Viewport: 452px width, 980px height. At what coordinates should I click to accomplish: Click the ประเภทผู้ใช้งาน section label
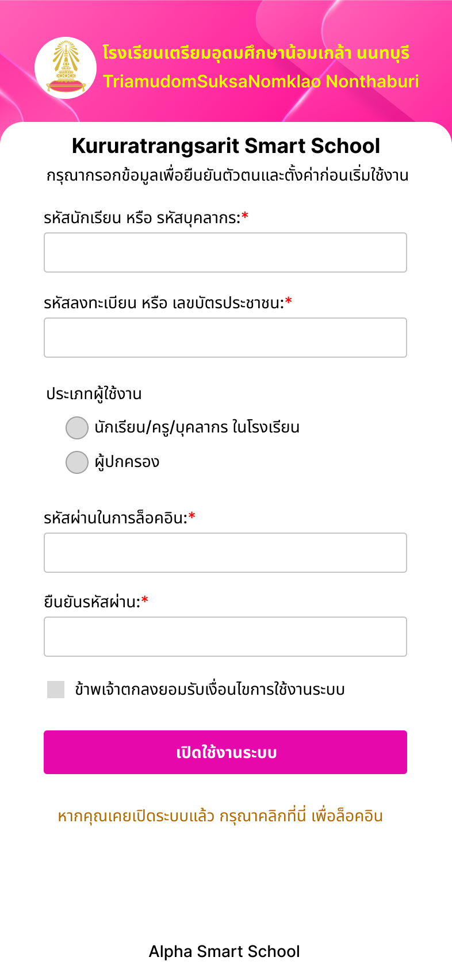click(94, 394)
